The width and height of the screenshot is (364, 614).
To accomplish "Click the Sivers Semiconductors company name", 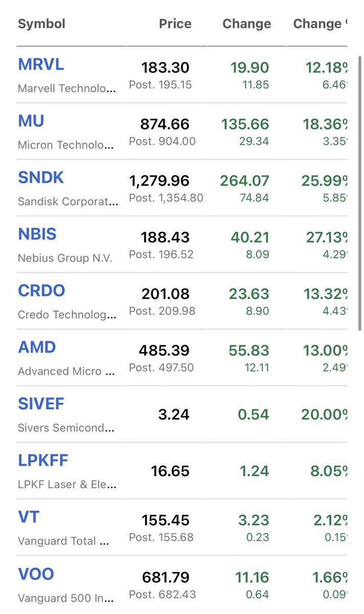I will [66, 427].
